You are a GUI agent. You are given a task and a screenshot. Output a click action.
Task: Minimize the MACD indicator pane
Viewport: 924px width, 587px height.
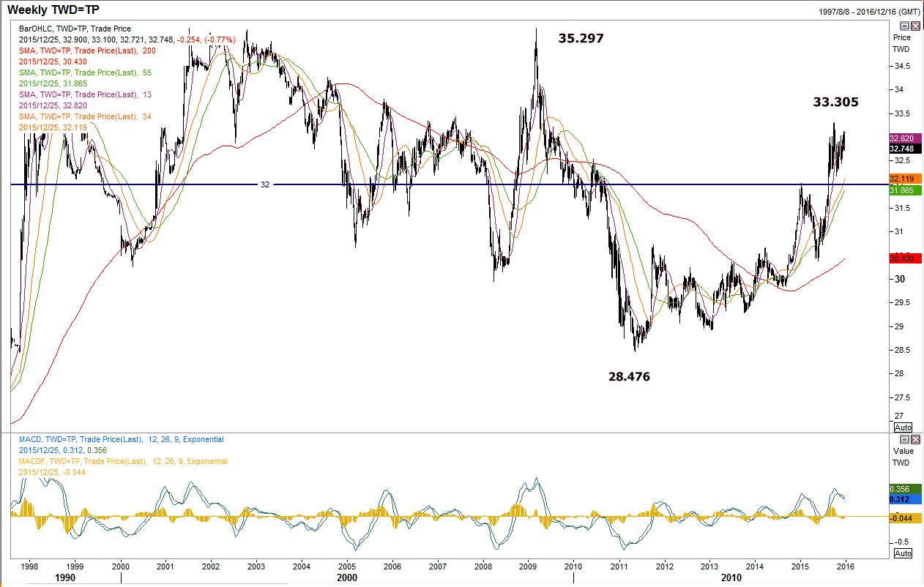click(x=904, y=439)
